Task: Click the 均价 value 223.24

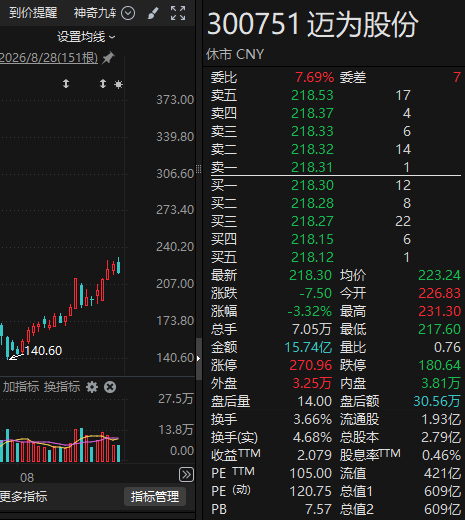Action: tap(439, 275)
